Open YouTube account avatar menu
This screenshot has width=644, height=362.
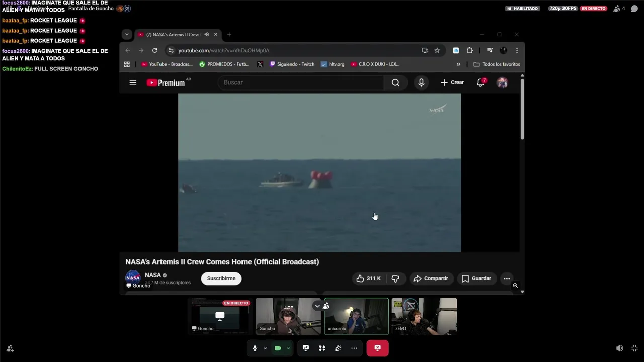pos(502,82)
